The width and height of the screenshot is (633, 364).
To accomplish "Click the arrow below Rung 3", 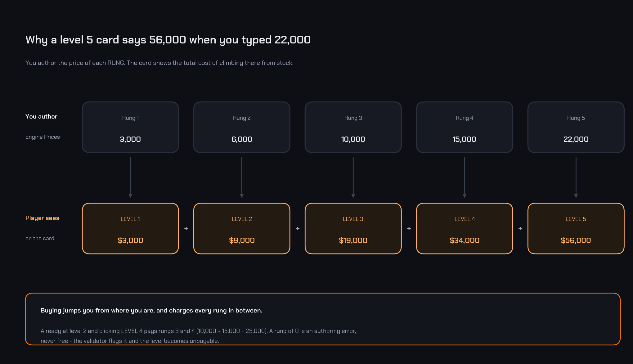I will click(353, 178).
